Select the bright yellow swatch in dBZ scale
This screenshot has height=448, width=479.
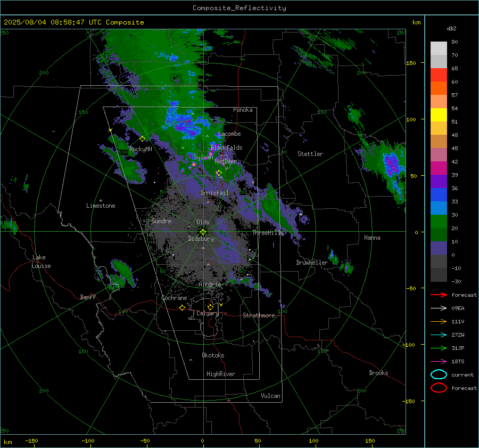coord(439,115)
